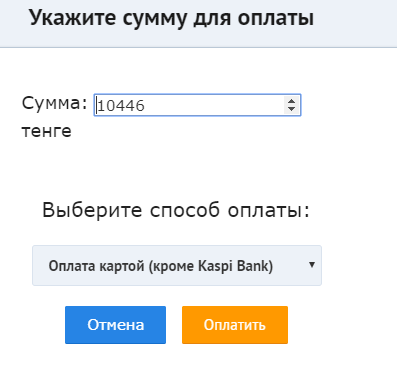Place the cursor before the first digit of 10446
Screen dimensions: 397x374
coord(97,106)
